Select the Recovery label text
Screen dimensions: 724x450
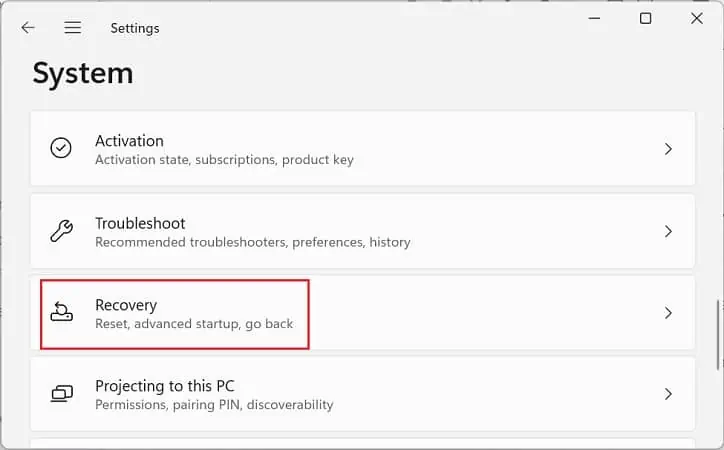pos(126,305)
